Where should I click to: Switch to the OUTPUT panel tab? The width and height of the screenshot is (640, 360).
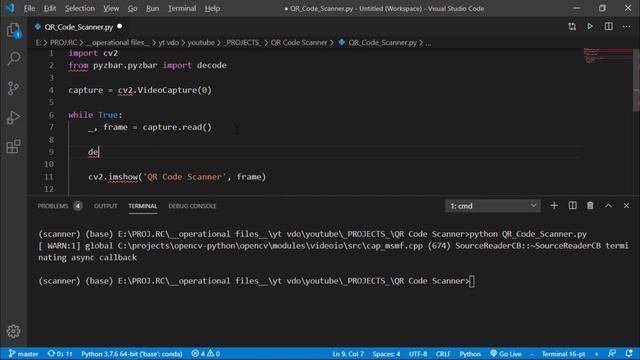point(105,206)
